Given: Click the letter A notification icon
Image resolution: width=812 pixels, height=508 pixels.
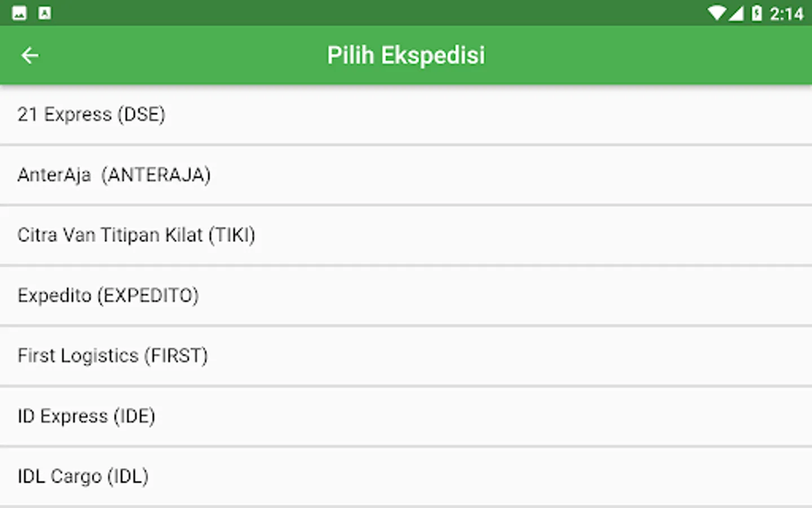Looking at the screenshot, I should click(45, 13).
